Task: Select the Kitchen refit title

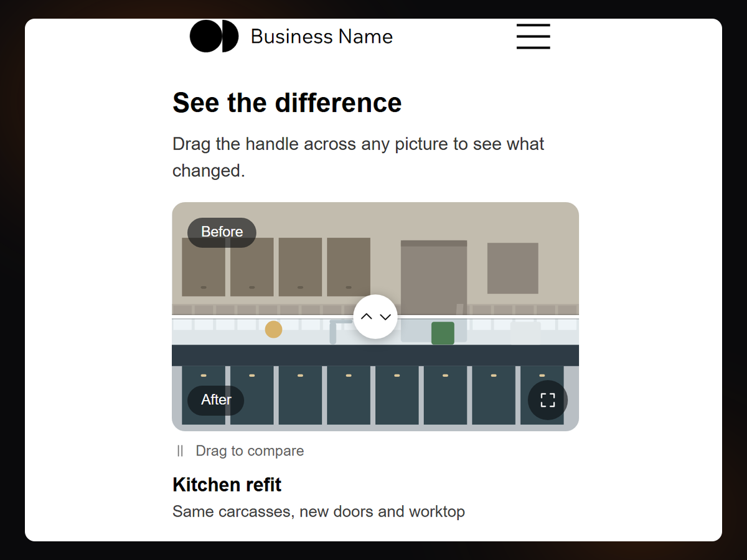Action: [227, 485]
